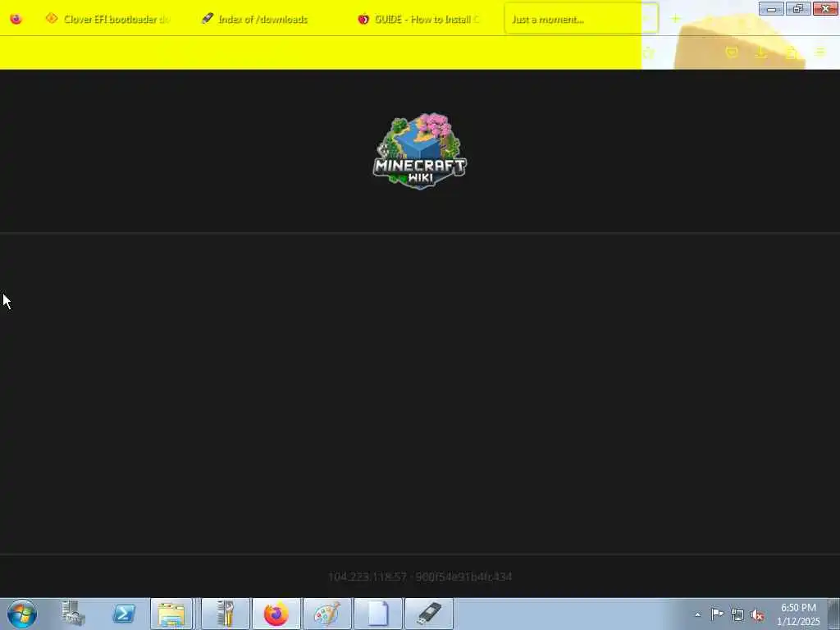Open the blank document taskbar icon
The width and height of the screenshot is (840, 630).
point(377,614)
